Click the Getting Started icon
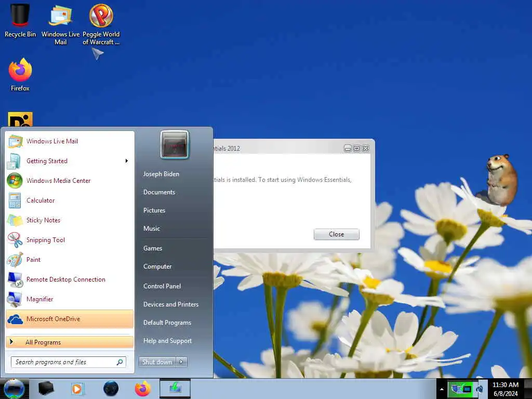This screenshot has width=532, height=399. click(x=14, y=161)
